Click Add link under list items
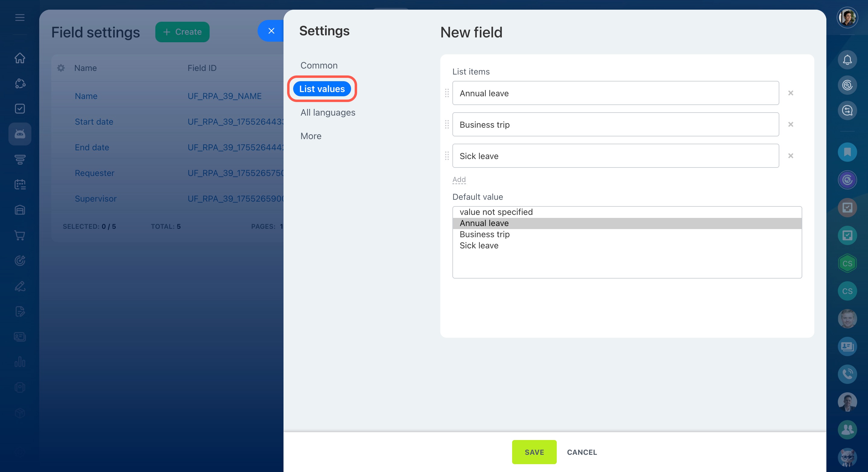Viewport: 868px width, 472px height. pos(459,179)
